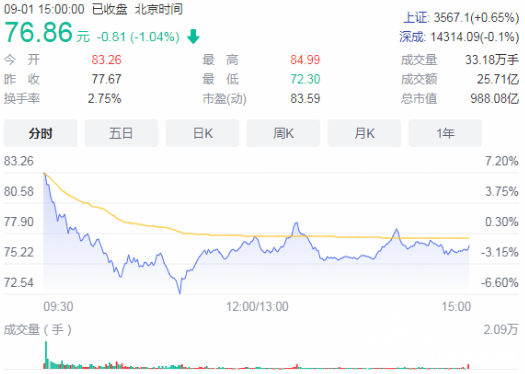The height and width of the screenshot is (374, 525).
Task: Click the intraday low point on price line
Action: [180, 293]
